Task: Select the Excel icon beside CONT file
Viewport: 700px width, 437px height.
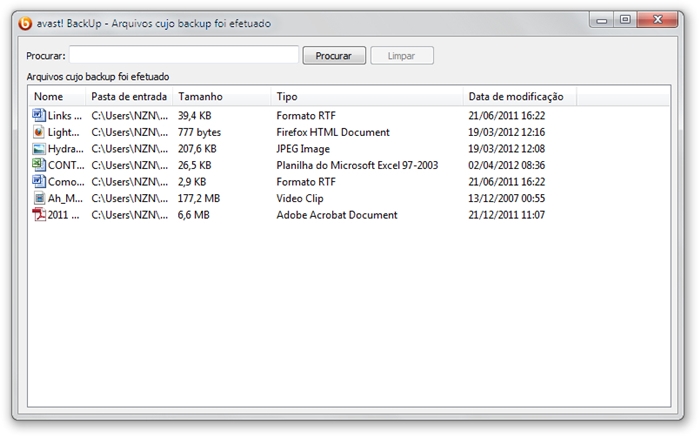Action: click(39, 165)
